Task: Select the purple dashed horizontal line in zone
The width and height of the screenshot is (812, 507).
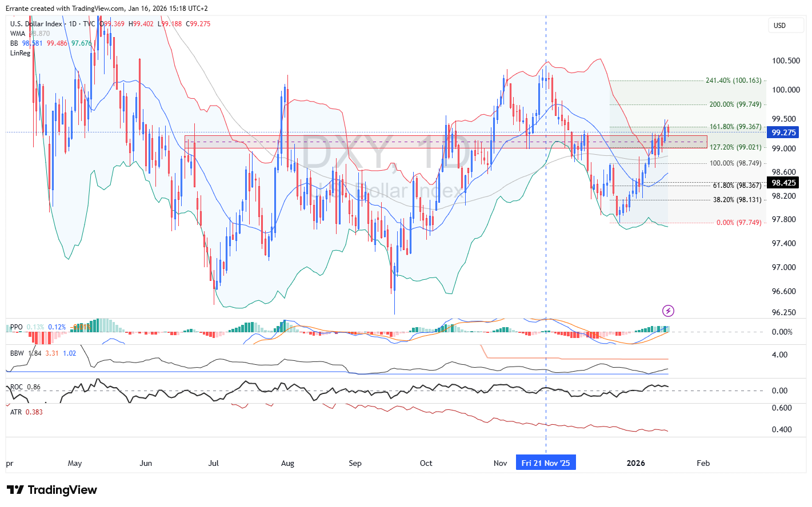Action: tap(400, 142)
